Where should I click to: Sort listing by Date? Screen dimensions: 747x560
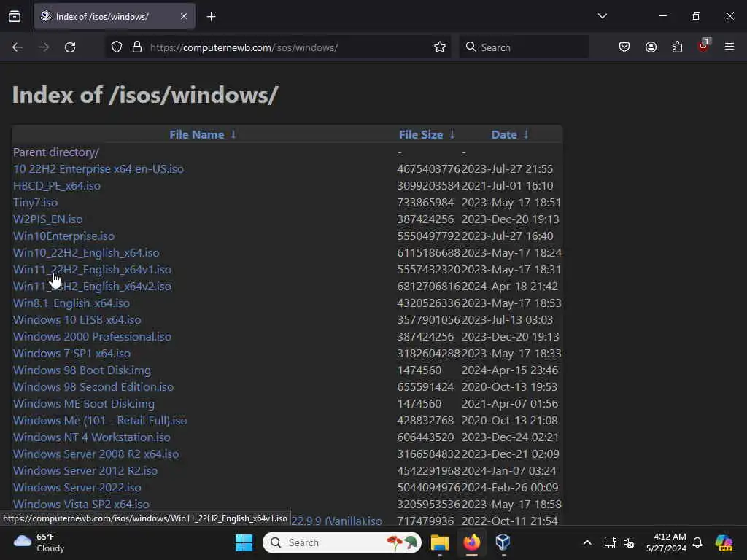pyautogui.click(x=504, y=135)
